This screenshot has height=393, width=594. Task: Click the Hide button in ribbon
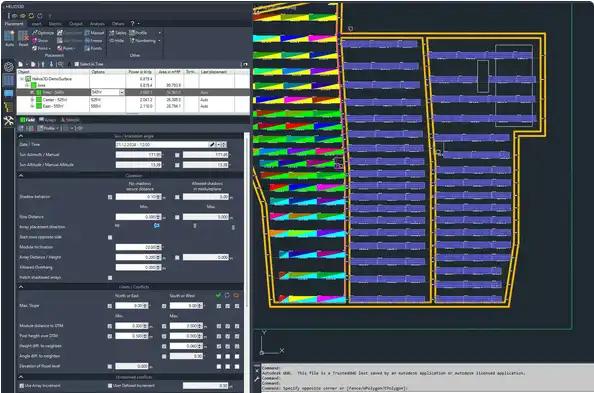point(117,41)
